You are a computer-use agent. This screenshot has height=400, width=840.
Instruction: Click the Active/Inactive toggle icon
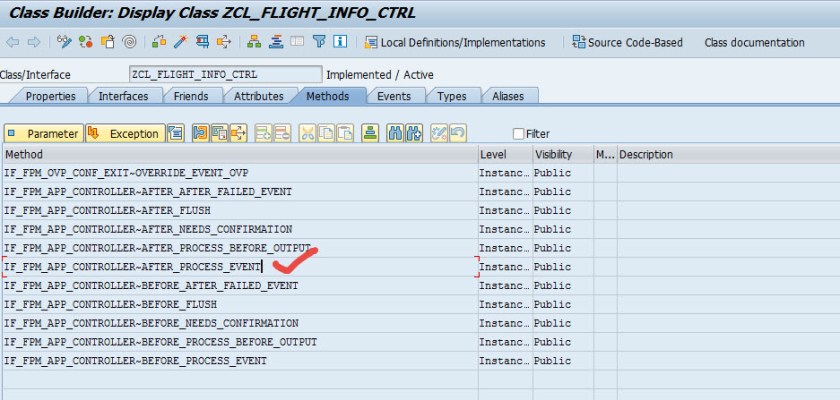86,42
